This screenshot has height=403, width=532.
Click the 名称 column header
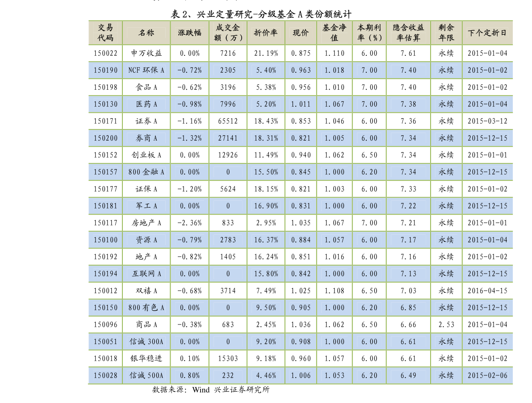pos(146,33)
